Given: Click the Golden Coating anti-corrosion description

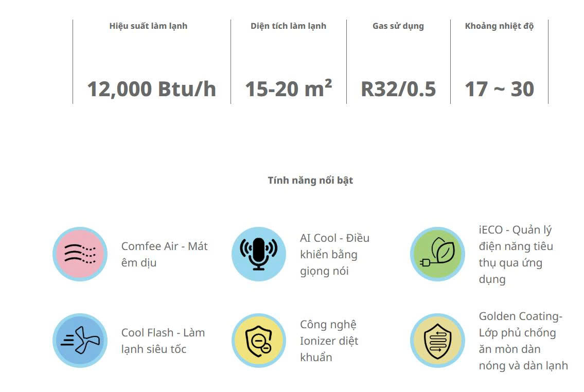Looking at the screenshot, I should [x=523, y=341].
